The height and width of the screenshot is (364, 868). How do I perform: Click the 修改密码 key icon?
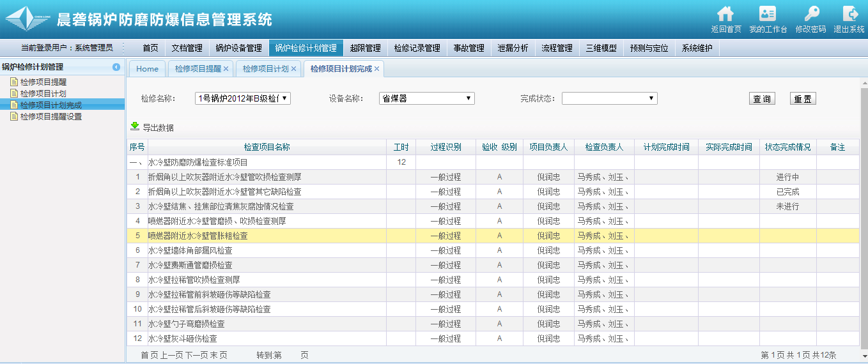pyautogui.click(x=810, y=14)
